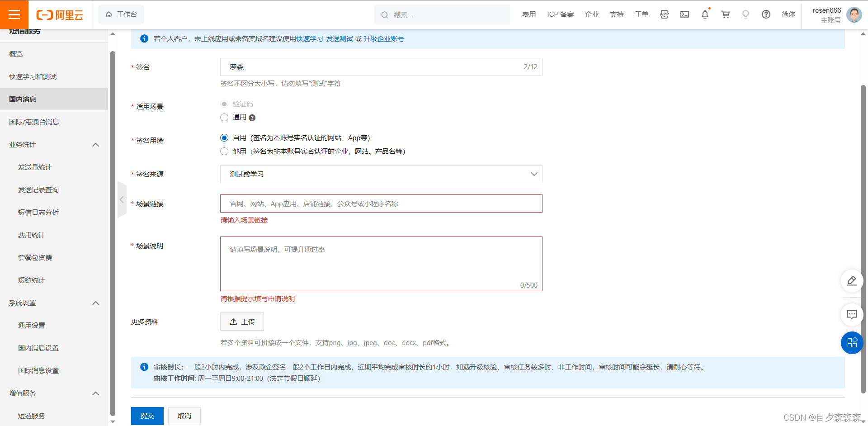Select the 自用 radio button
868x426 pixels.
point(224,137)
